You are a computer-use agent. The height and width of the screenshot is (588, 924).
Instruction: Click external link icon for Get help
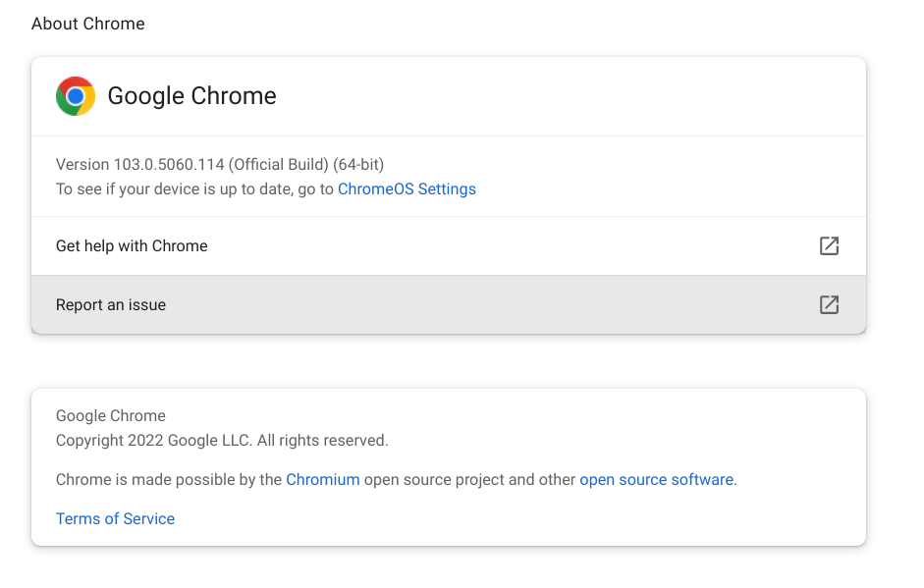829,245
